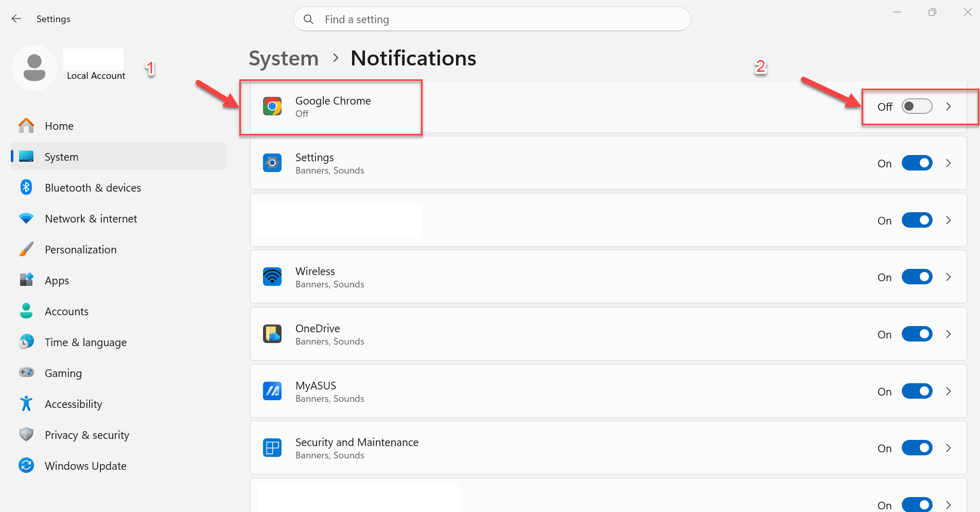Click the OneDrive app icon
The height and width of the screenshot is (512, 980).
point(272,334)
